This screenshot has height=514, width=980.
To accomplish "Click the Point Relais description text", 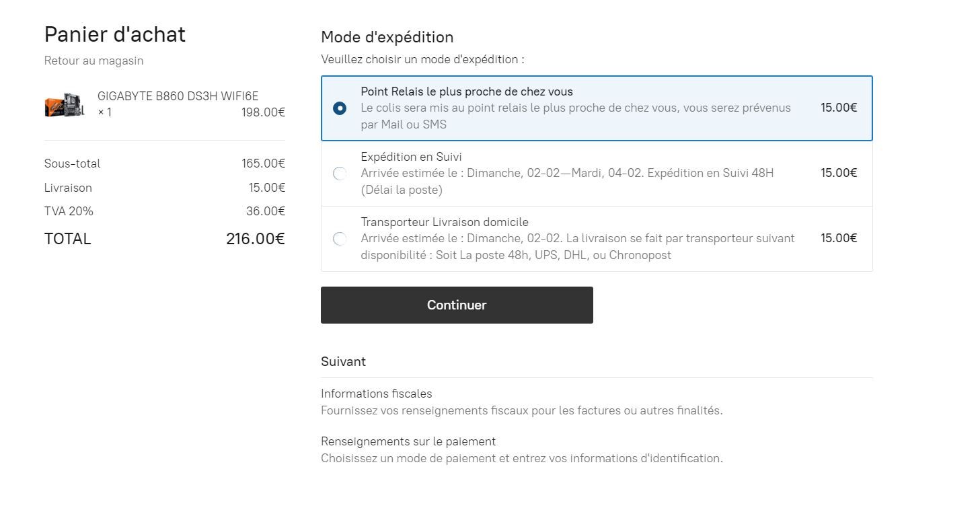I will tap(576, 116).
